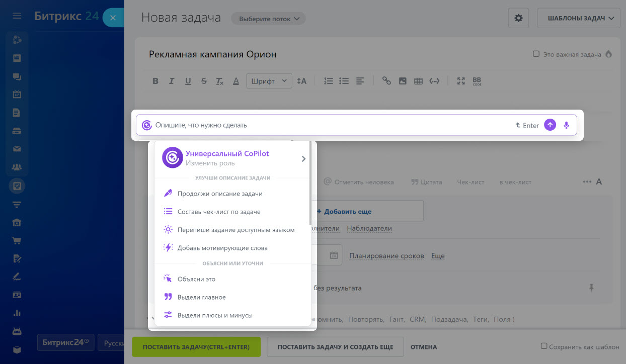
Task: Insert an image via the editor toolbar
Action: [402, 80]
